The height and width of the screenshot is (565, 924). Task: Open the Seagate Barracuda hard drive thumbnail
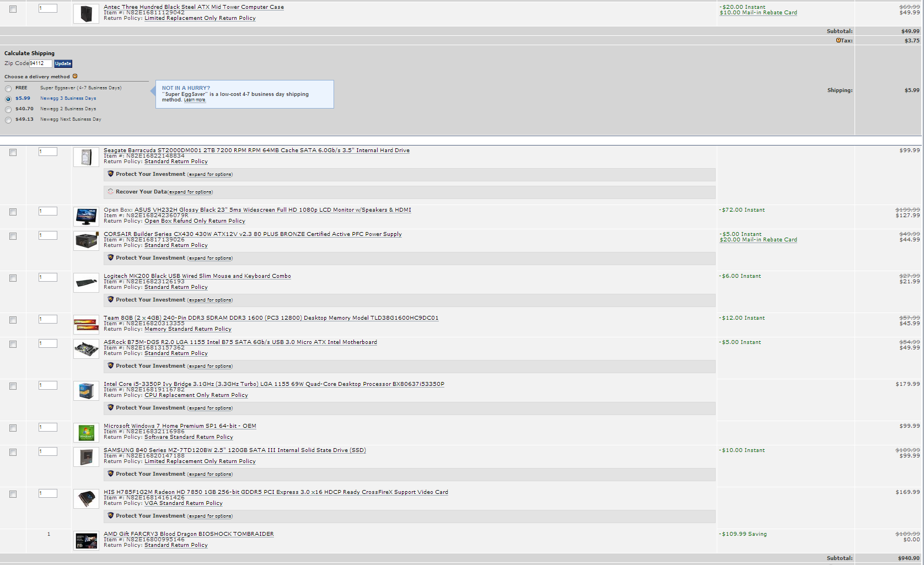[86, 157]
